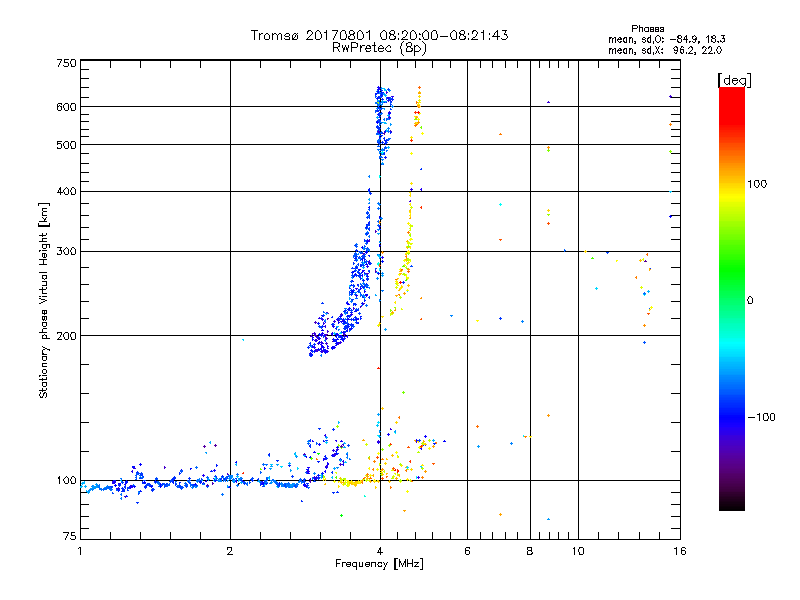Click the 'Phases' header label
The height and width of the screenshot is (600, 800).
(x=647, y=29)
